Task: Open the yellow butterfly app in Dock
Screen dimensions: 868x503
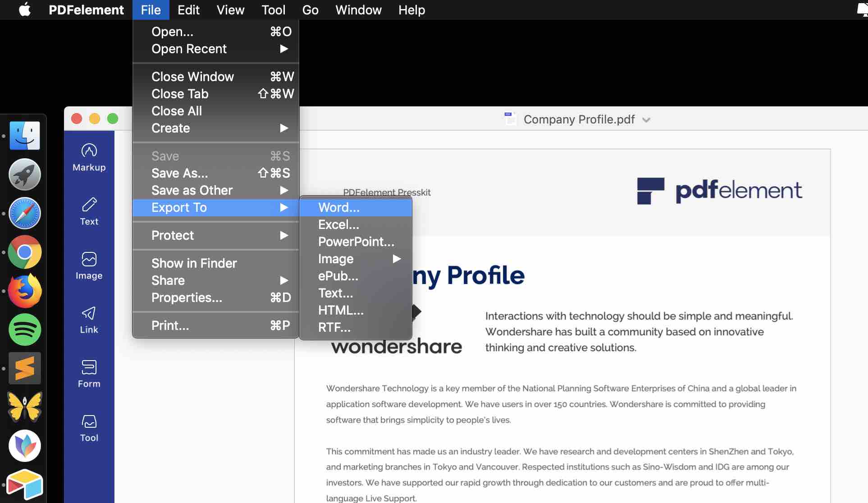Action: click(x=25, y=407)
